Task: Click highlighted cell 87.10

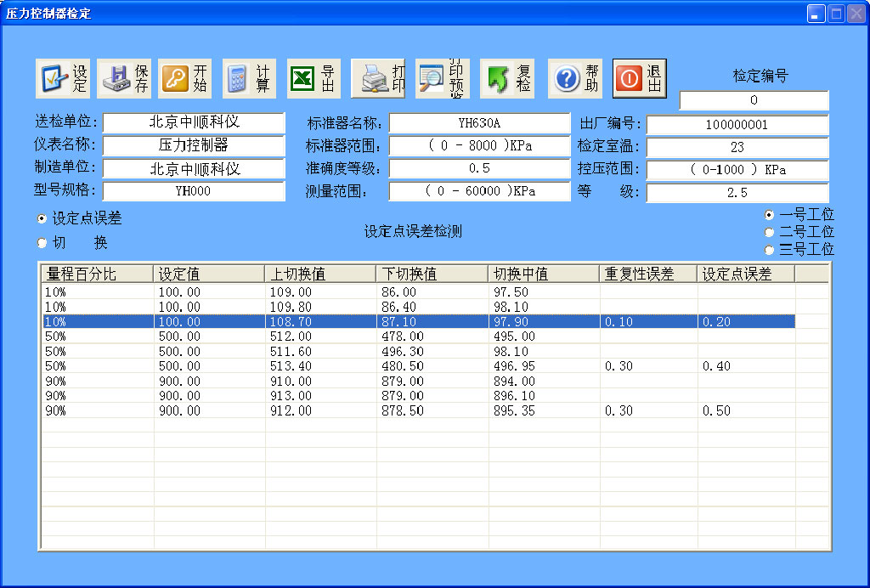Action: (x=398, y=322)
